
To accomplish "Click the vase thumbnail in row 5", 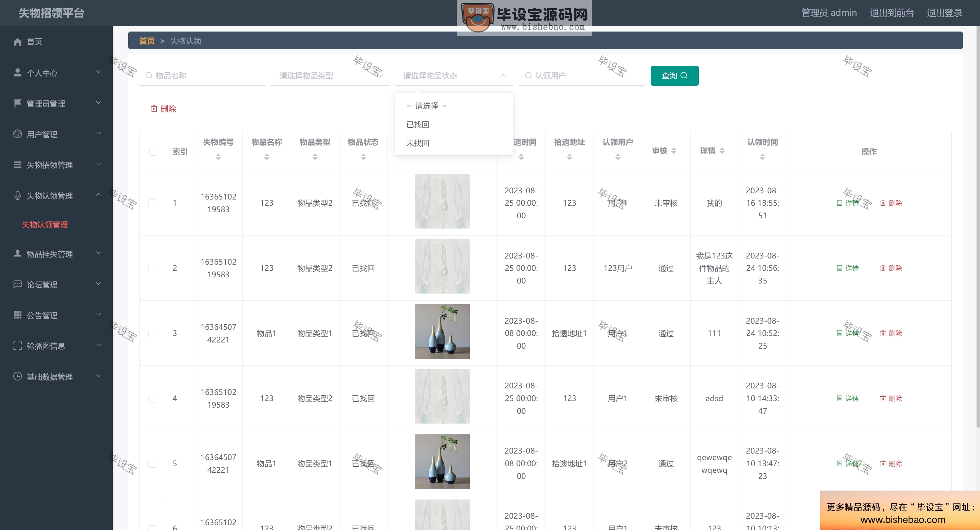I will point(442,461).
